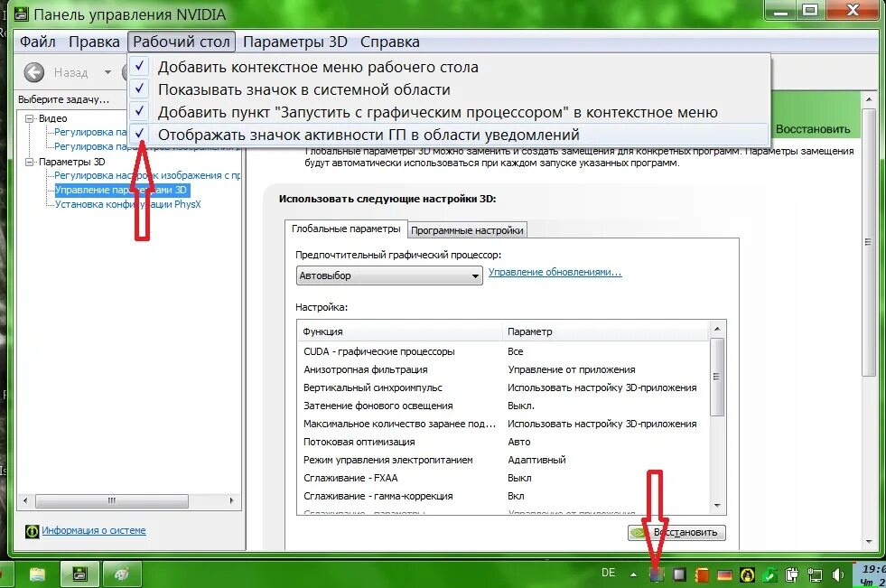This screenshot has width=886, height=588.
Task: Select the CUDA - графические процессоры row
Action: coord(503,351)
